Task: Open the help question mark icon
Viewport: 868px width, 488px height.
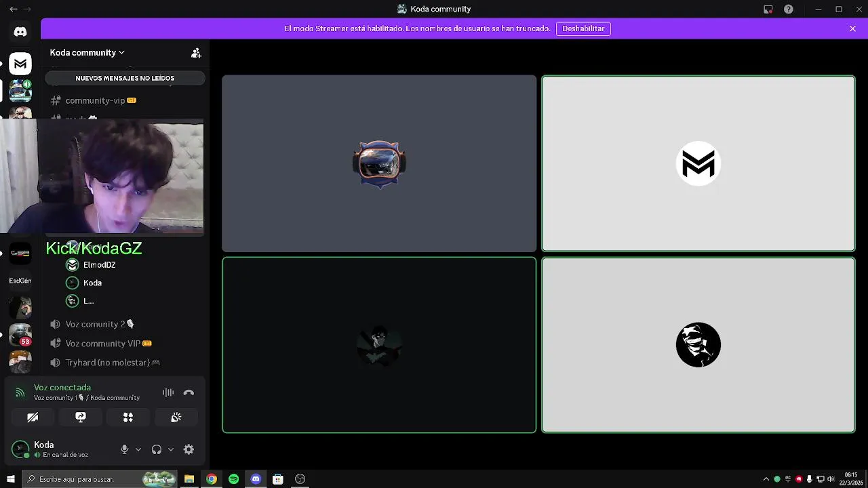Action: [x=788, y=9]
